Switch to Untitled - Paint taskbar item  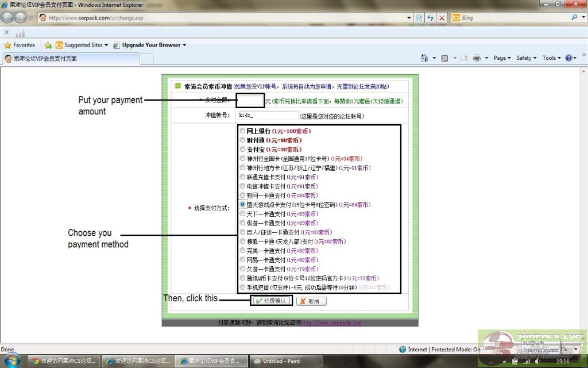[x=280, y=361]
